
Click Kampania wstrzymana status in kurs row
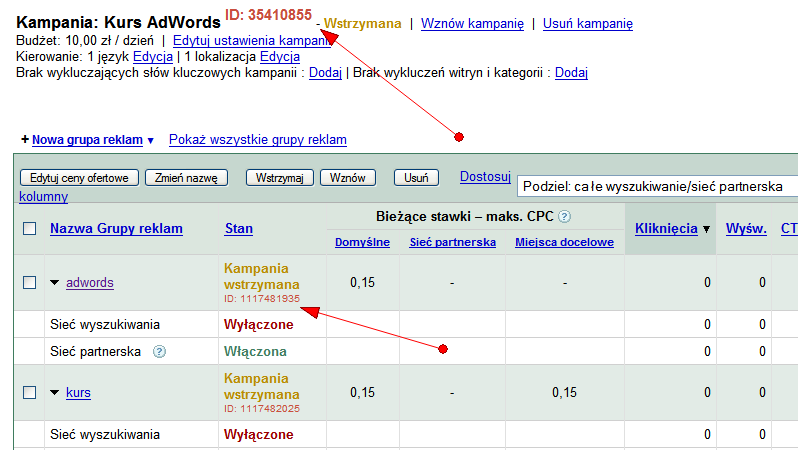pos(262,386)
